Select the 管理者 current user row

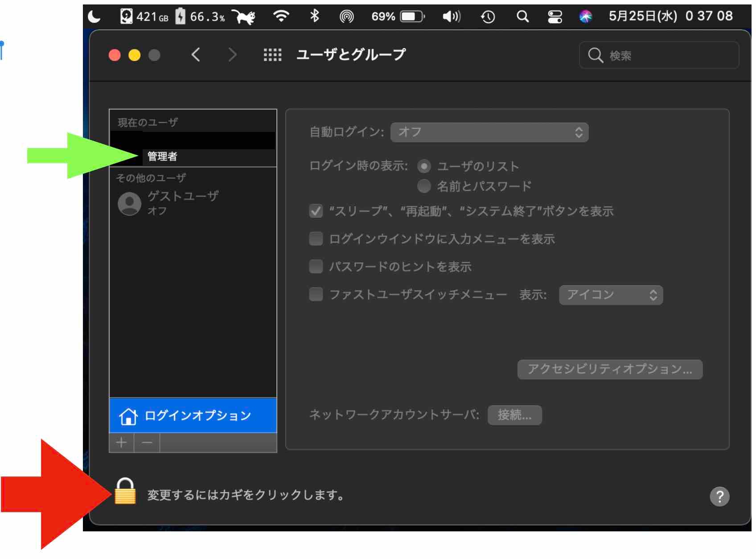coord(193,149)
